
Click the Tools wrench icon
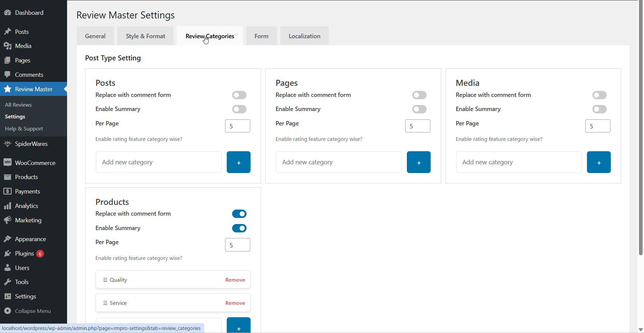[x=8, y=282]
